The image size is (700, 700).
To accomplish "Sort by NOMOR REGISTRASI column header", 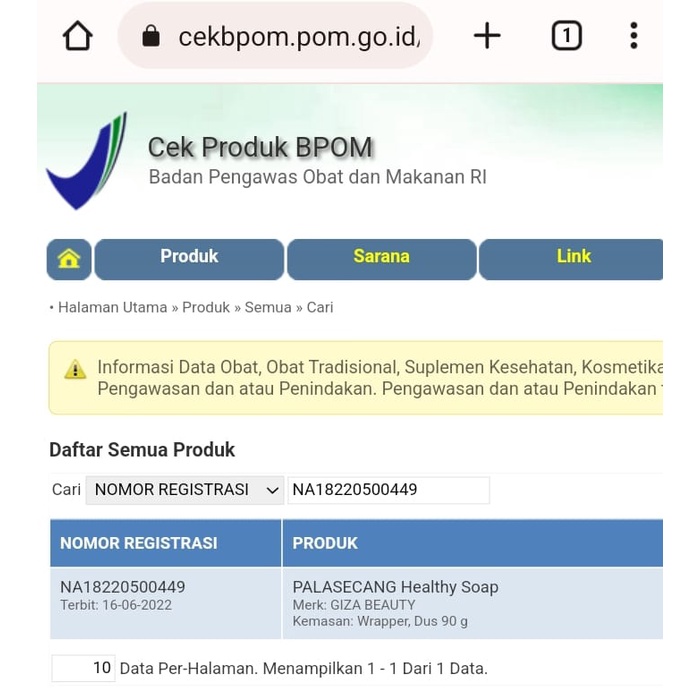I will click(x=139, y=543).
